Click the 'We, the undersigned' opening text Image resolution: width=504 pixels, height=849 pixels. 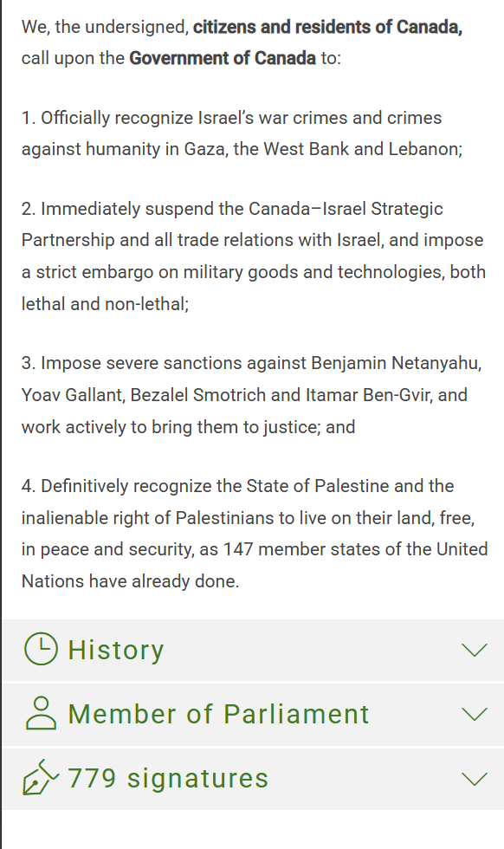click(105, 27)
